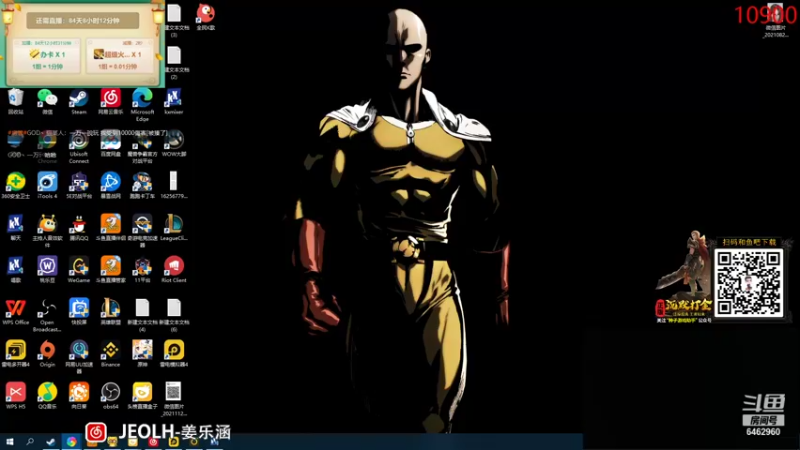The image size is (800, 450).
Task: Open taskbar search magnifier
Action: pyautogui.click(x=30, y=442)
